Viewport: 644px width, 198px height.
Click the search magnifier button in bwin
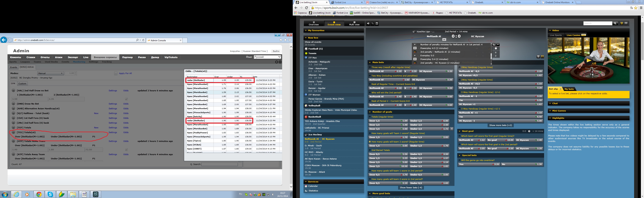pyautogui.click(x=615, y=23)
